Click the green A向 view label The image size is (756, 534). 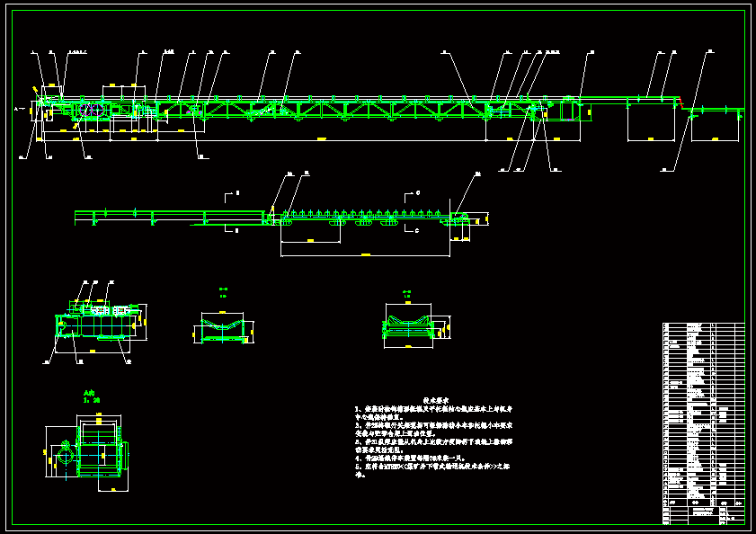90,393
